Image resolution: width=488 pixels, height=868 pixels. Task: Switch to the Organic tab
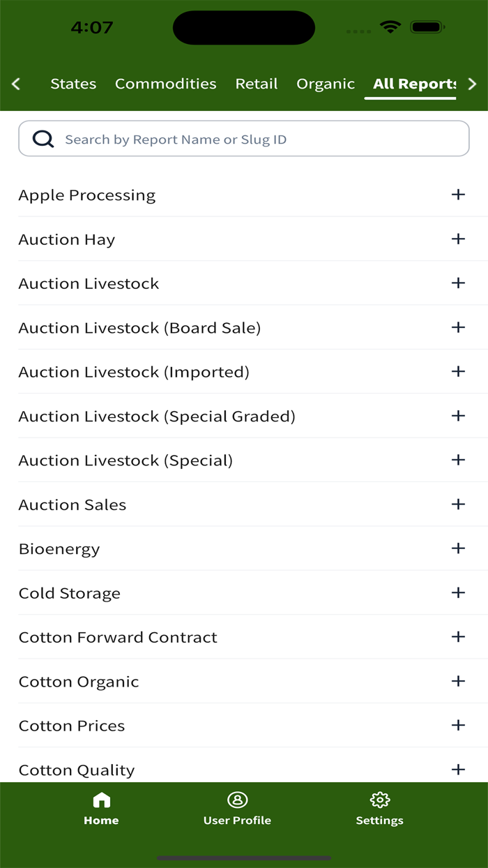[x=325, y=84]
